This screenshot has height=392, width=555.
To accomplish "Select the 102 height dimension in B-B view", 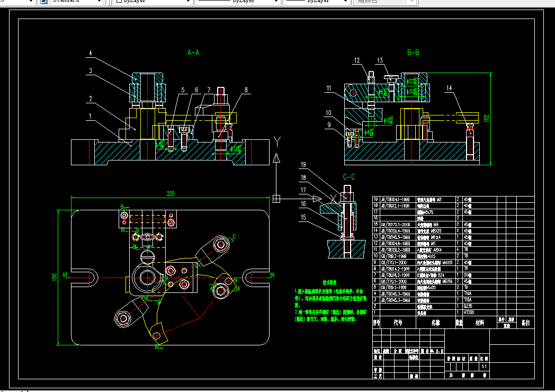I will pos(486,118).
